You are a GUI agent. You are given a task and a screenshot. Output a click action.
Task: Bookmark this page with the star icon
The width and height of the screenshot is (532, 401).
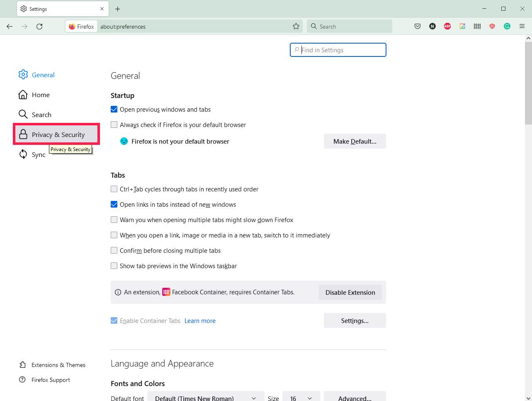tap(296, 26)
